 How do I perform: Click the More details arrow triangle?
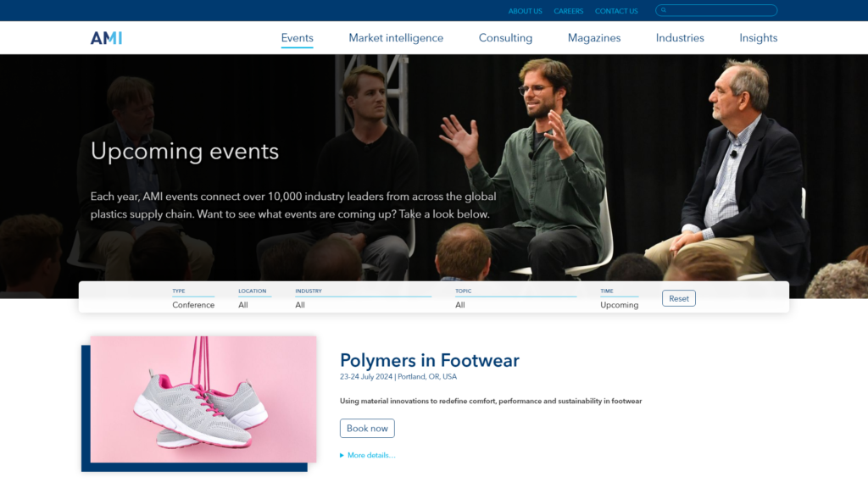[342, 455]
